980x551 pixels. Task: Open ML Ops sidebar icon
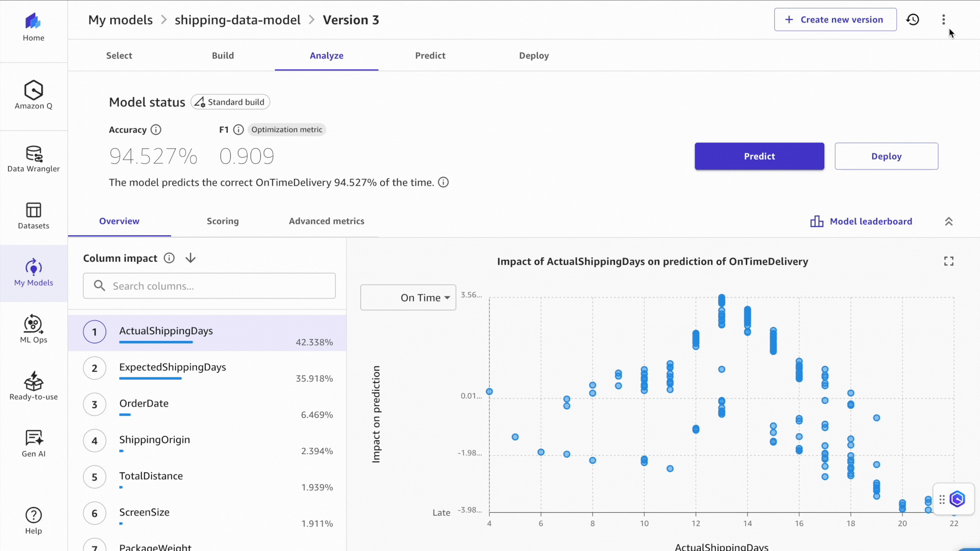pos(34,329)
